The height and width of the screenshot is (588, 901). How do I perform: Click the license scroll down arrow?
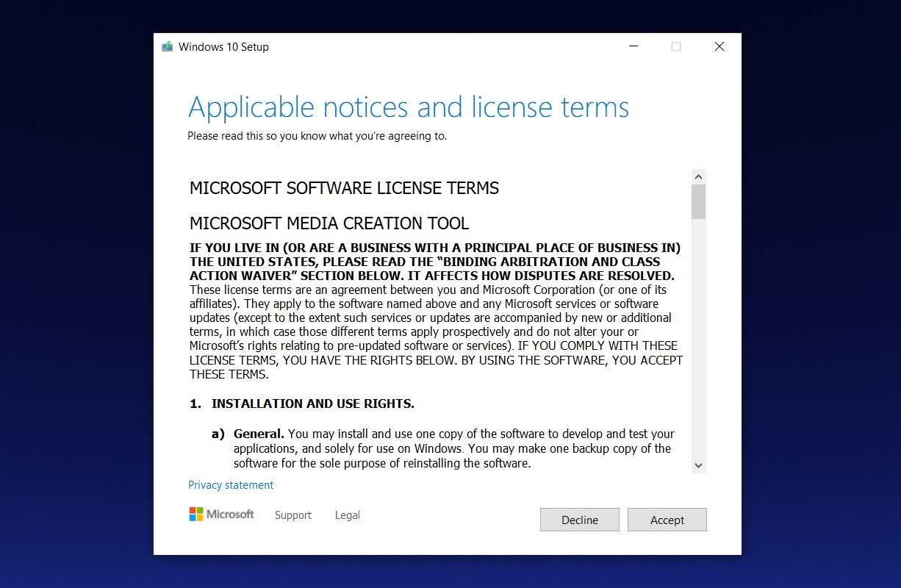pos(699,465)
